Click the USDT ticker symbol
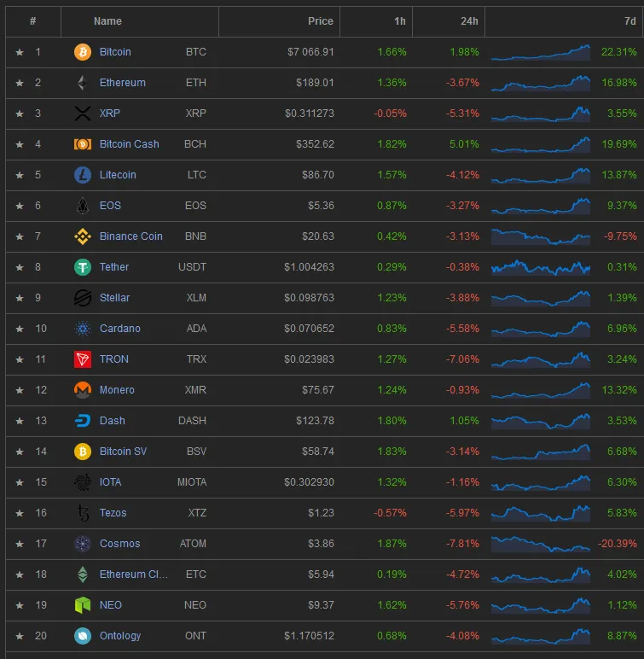This screenshot has width=644, height=659. coord(192,267)
